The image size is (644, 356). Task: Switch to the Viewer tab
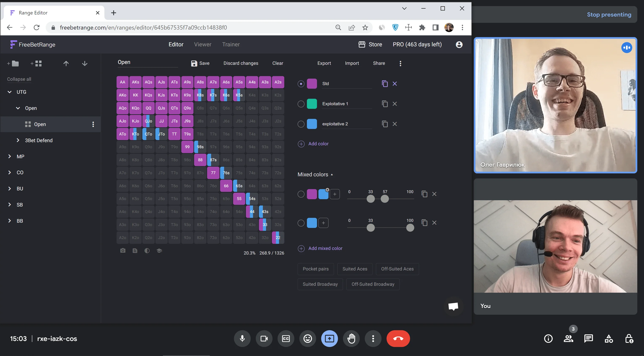pyautogui.click(x=203, y=44)
